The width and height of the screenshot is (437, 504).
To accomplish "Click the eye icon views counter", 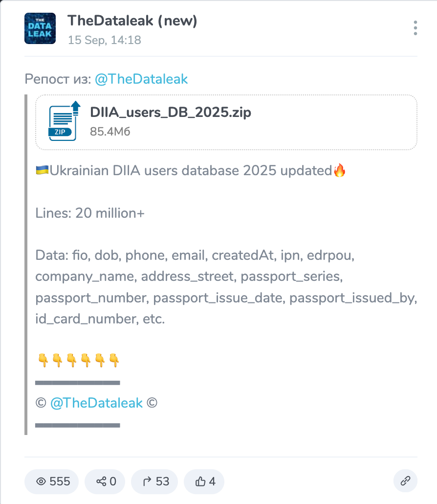I will click(53, 481).
